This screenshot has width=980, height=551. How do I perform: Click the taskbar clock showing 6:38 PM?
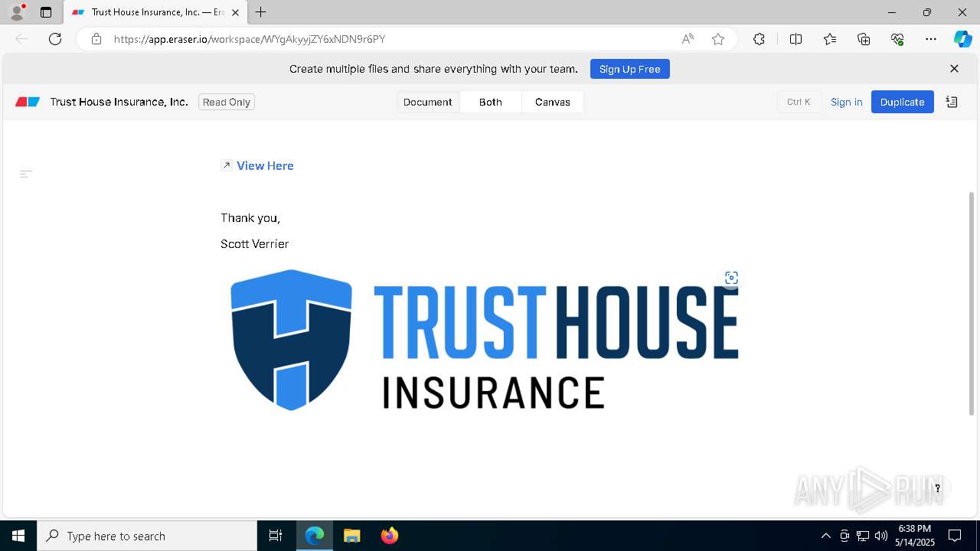point(914,536)
